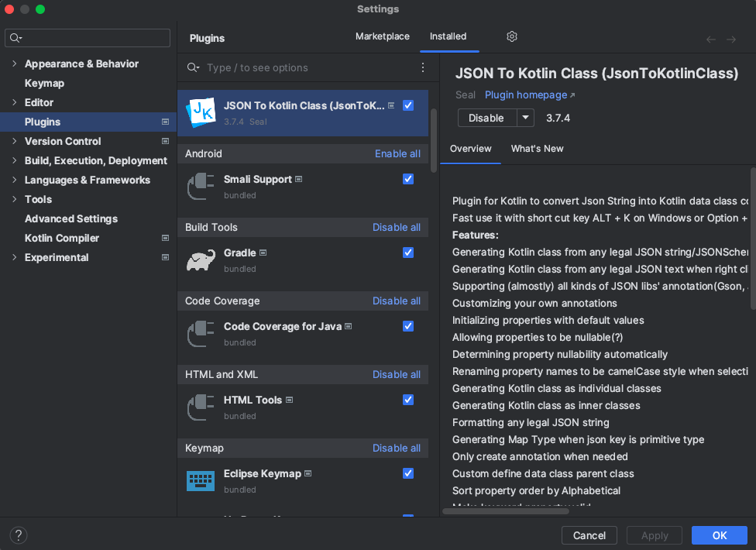The height and width of the screenshot is (550, 756).
Task: Click the project-level icon beside Experimental
Action: click(166, 257)
